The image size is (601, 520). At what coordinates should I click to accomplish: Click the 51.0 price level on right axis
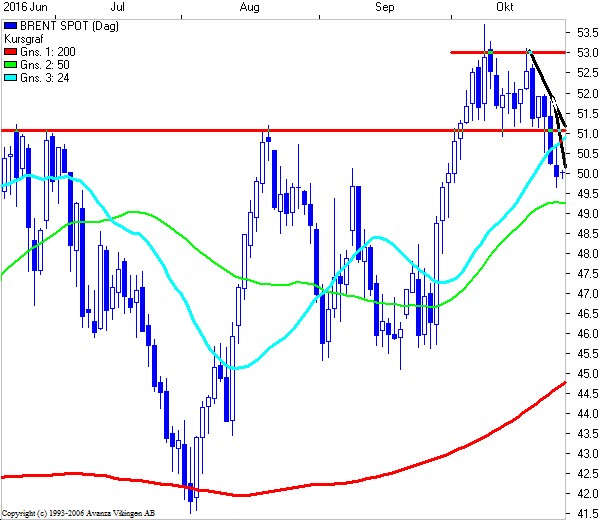point(588,134)
